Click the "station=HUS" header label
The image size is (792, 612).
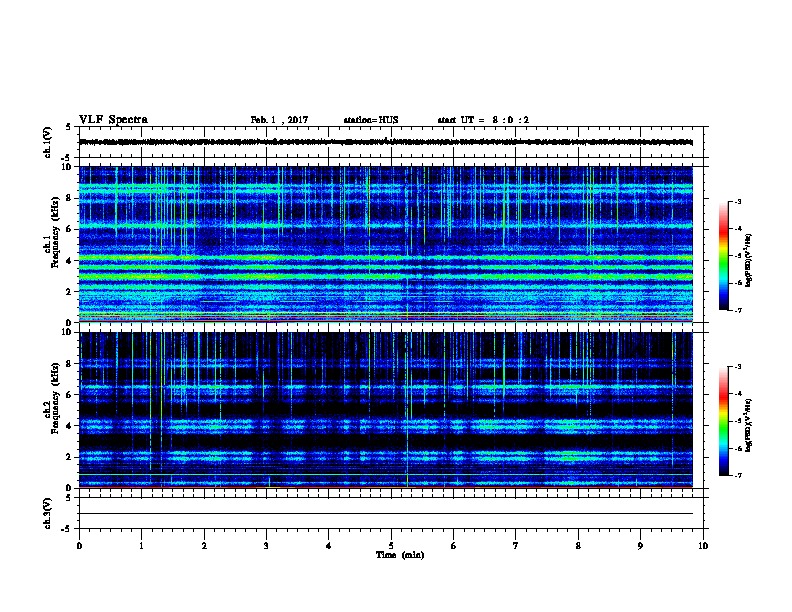371,120
